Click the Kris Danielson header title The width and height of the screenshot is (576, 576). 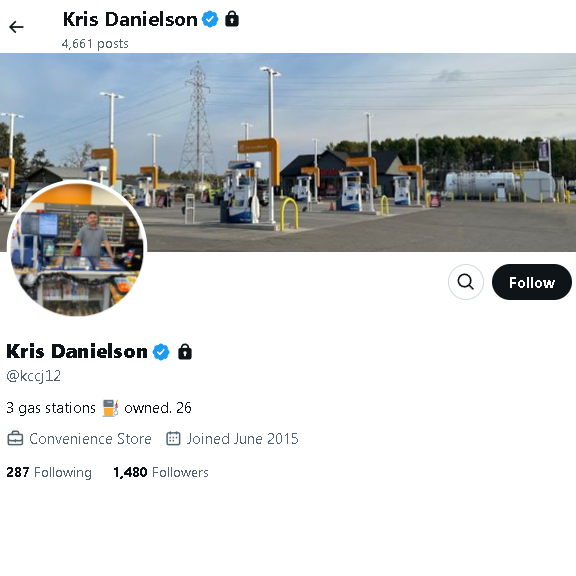click(130, 19)
